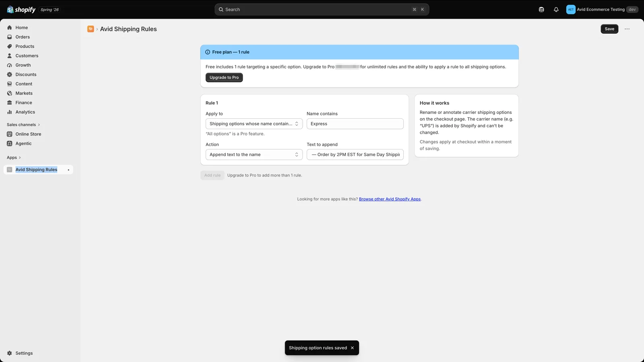The width and height of the screenshot is (644, 362).
Task: Click the Online Store icon
Action: 10,134
